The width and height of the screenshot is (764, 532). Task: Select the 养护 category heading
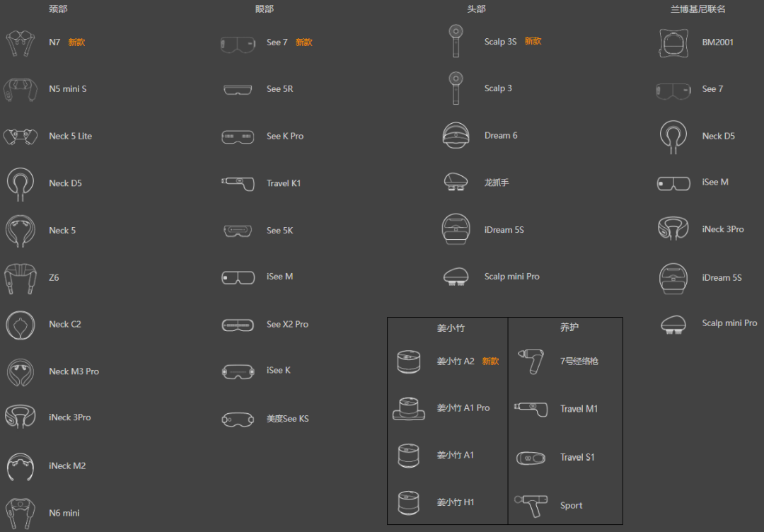click(569, 328)
